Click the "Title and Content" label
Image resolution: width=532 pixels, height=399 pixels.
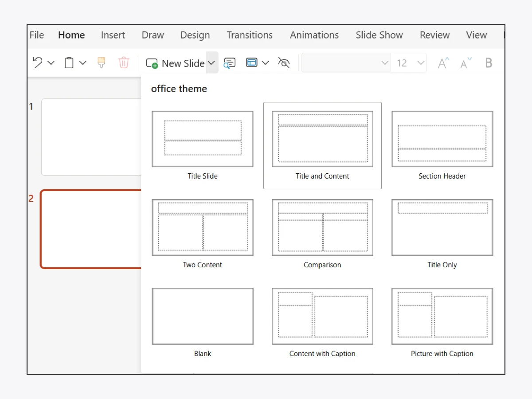(322, 176)
